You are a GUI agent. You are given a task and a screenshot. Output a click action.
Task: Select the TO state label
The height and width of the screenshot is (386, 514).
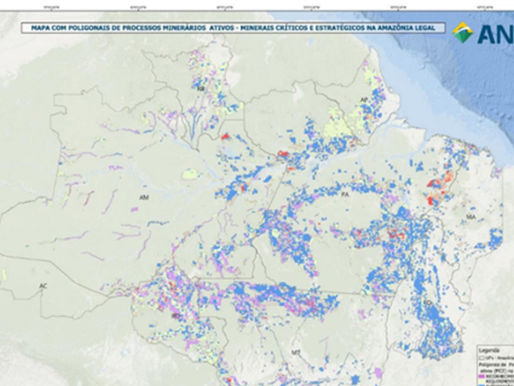(x=427, y=303)
